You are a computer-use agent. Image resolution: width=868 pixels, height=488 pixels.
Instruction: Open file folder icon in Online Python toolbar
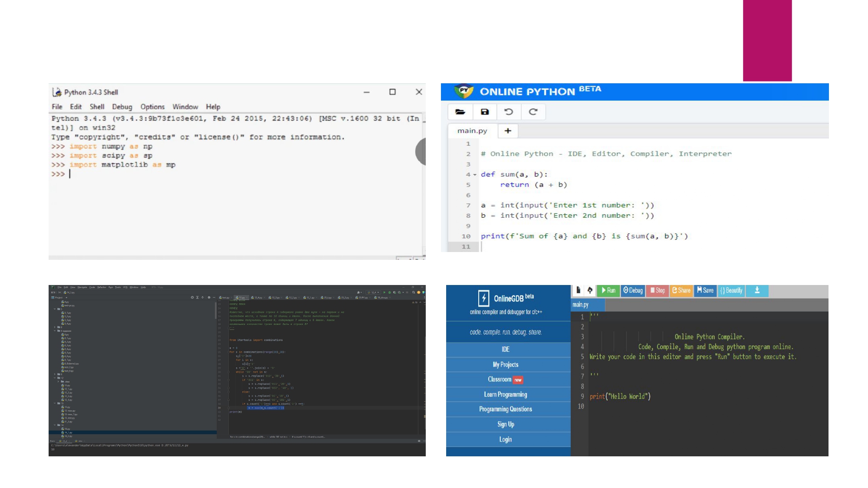[x=460, y=112]
